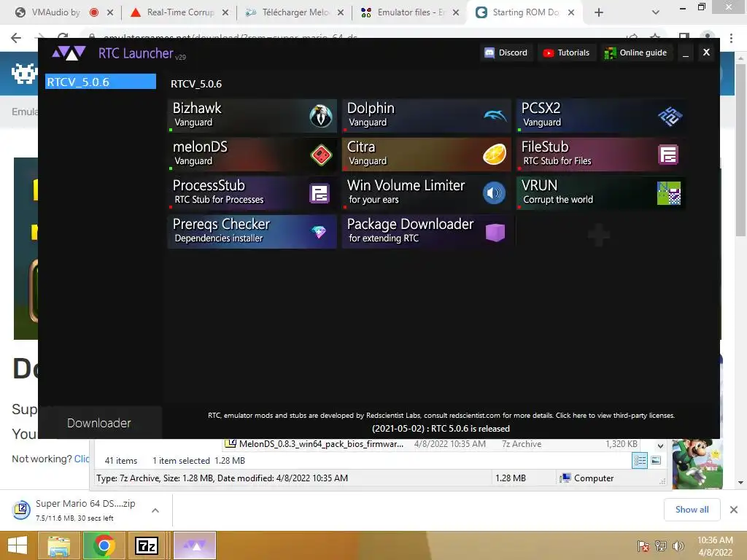
Task: Select RTCV_5.0.6 in the version list
Action: 101,82
